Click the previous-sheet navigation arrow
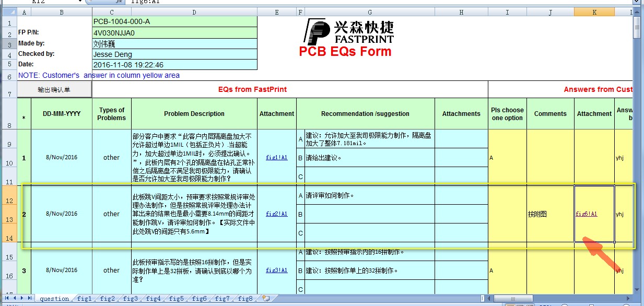Viewport: 644px width, 306px height. point(14,298)
